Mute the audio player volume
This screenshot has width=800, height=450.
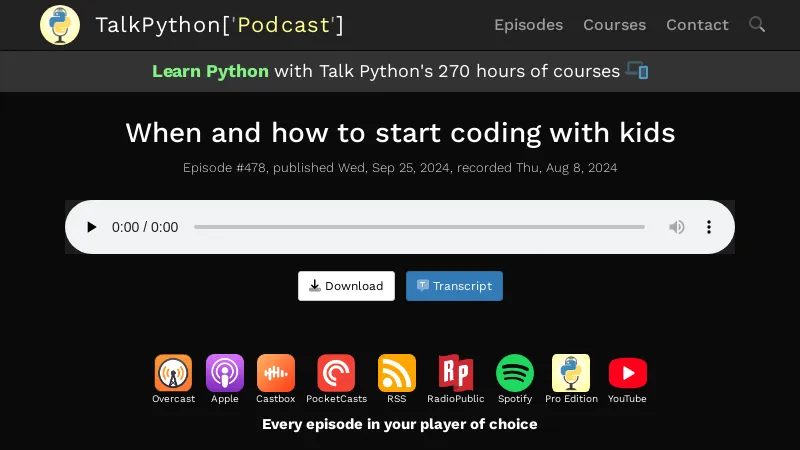point(677,227)
